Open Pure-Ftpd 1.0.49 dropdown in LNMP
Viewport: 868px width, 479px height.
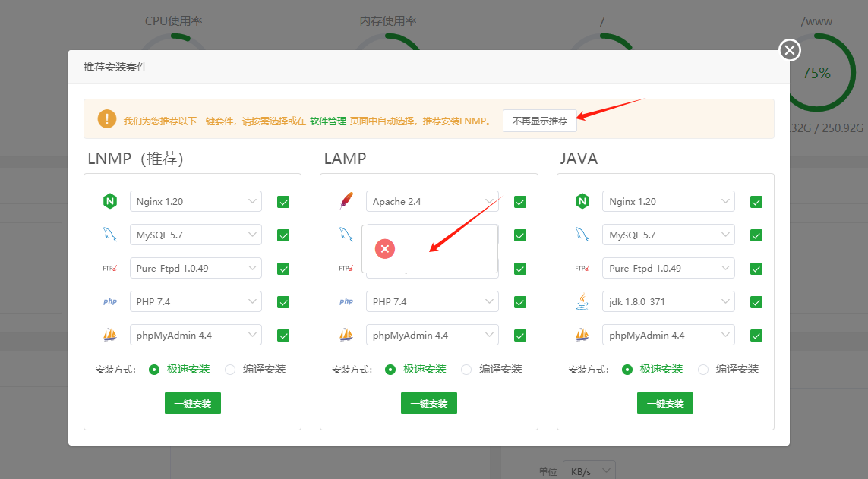[x=196, y=268]
